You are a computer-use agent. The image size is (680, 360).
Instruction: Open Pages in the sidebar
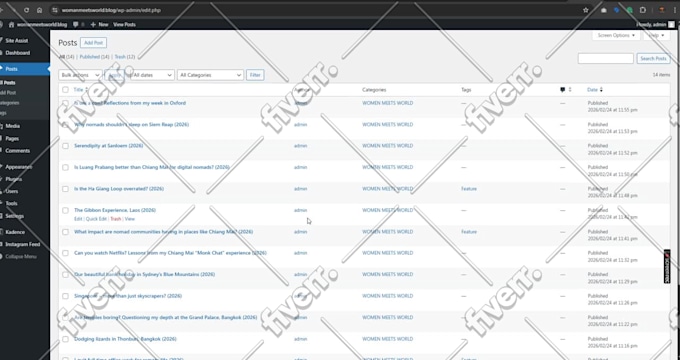[x=12, y=139]
